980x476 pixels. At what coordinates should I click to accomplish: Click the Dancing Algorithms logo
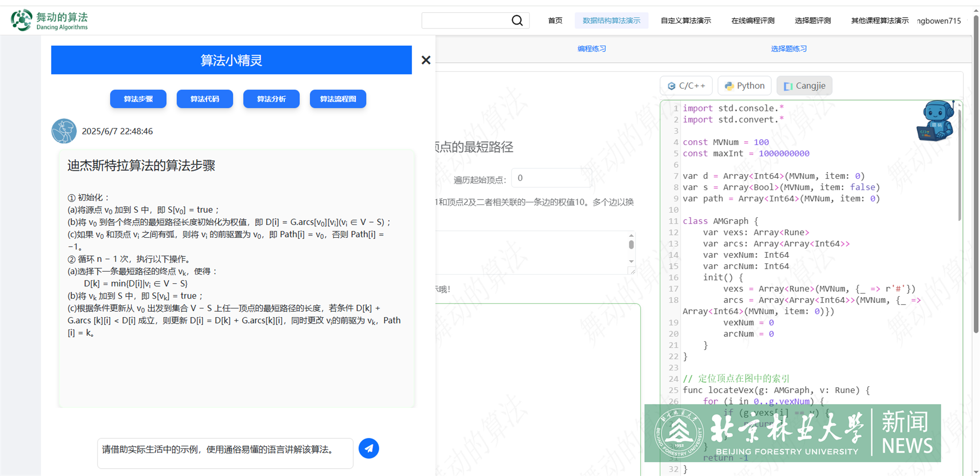[49, 21]
